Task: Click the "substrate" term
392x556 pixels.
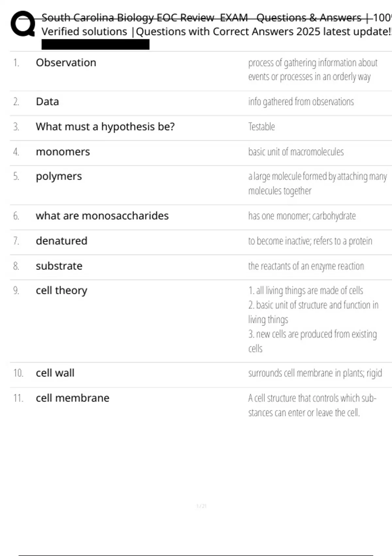Action: [59, 266]
